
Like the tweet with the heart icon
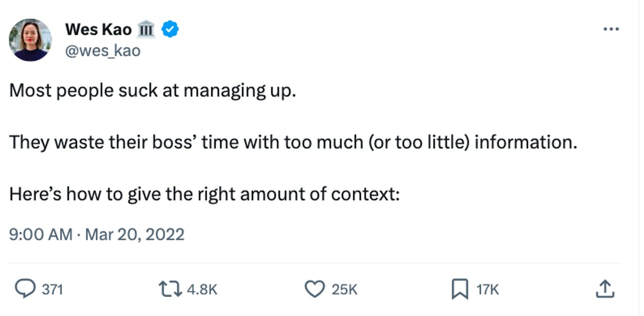point(315,289)
